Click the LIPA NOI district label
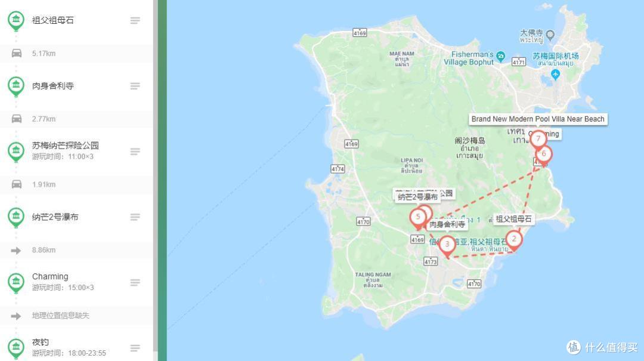The width and height of the screenshot is (644, 361). (411, 161)
